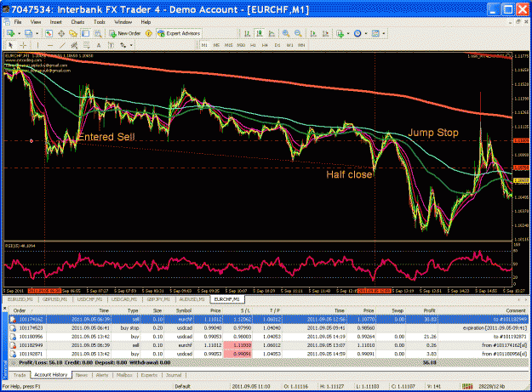532x392 pixels.
Task: Click the Zoom Out magnifier icon
Action: coord(298,33)
